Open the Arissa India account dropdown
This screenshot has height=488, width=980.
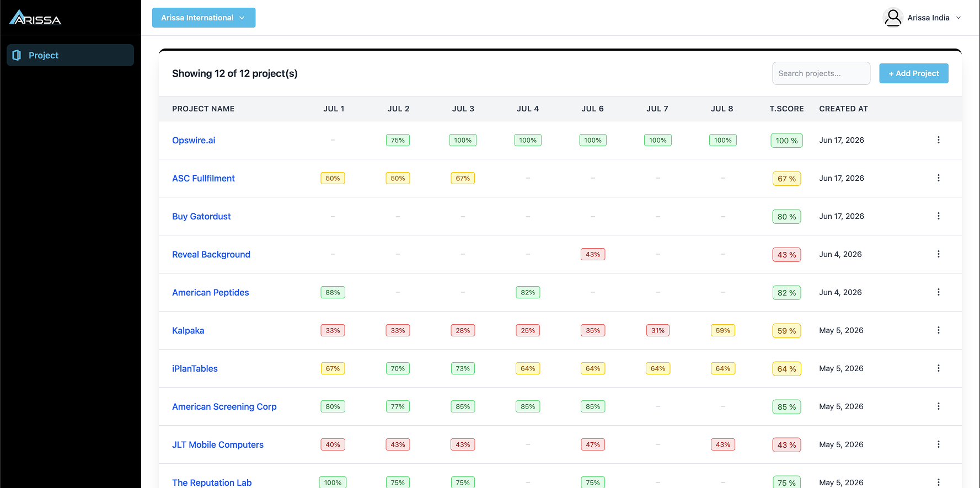pos(923,18)
